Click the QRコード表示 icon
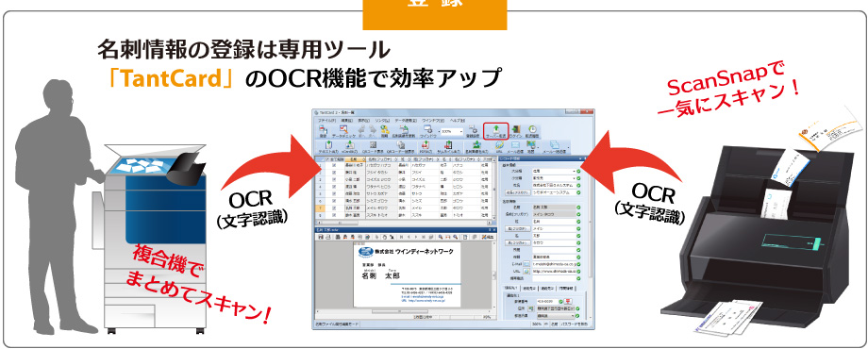This screenshot has width=868, height=349. tap(373, 146)
